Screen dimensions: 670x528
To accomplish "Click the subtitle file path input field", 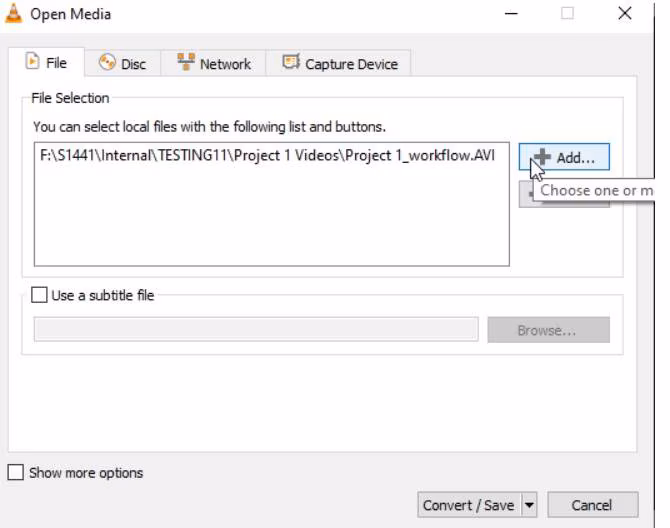I will coord(256,330).
